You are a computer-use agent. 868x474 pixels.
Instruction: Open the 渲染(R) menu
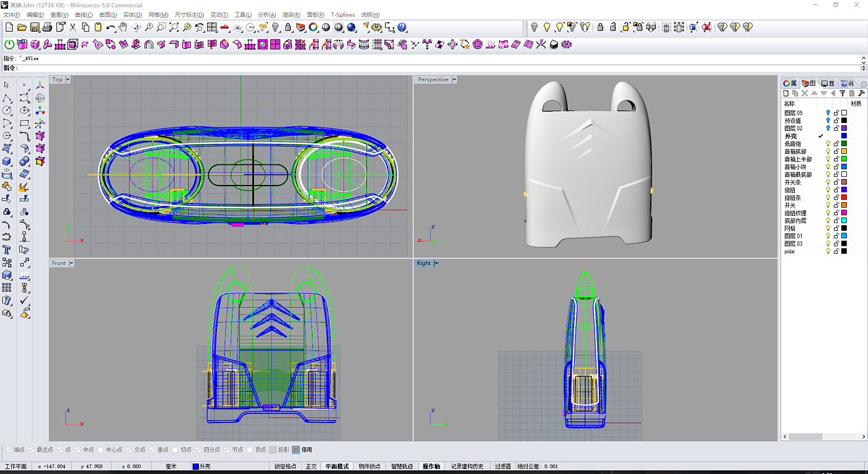point(291,15)
